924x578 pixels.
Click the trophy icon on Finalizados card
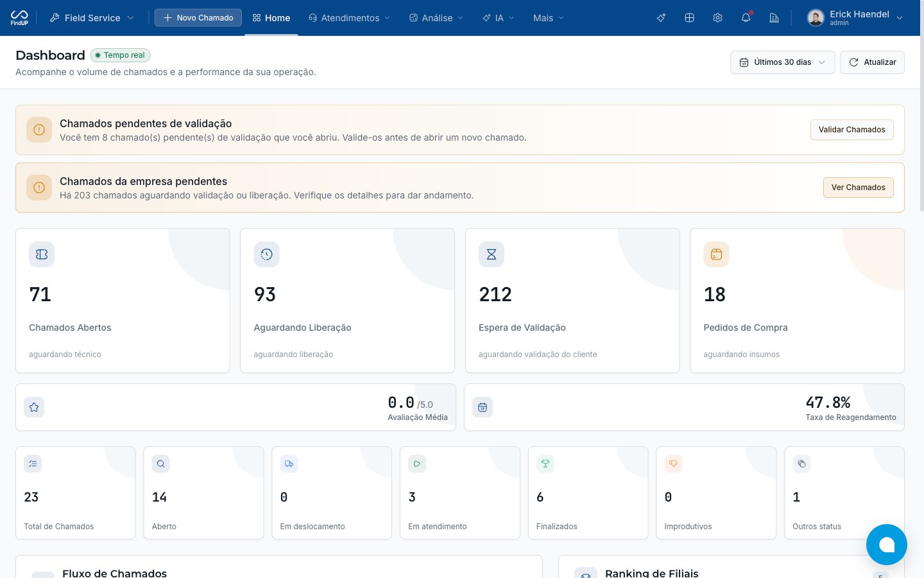pyautogui.click(x=545, y=464)
